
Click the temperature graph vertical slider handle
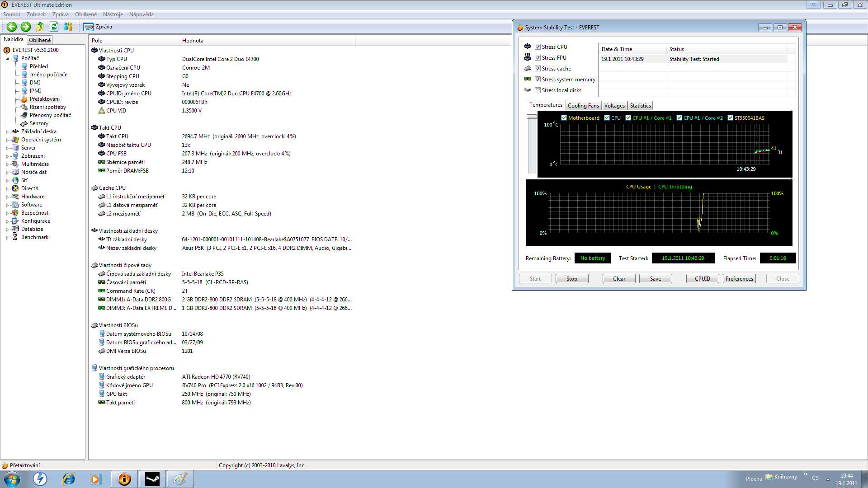coord(532,117)
